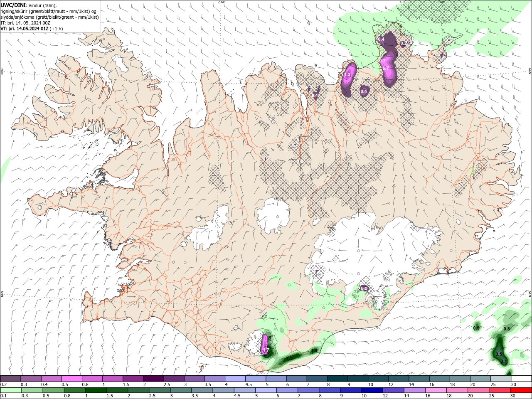Screen dimensions: 532x399
Task: Click the dark purple 2 swatch in upper snow scale
Action: click(x=153, y=379)
